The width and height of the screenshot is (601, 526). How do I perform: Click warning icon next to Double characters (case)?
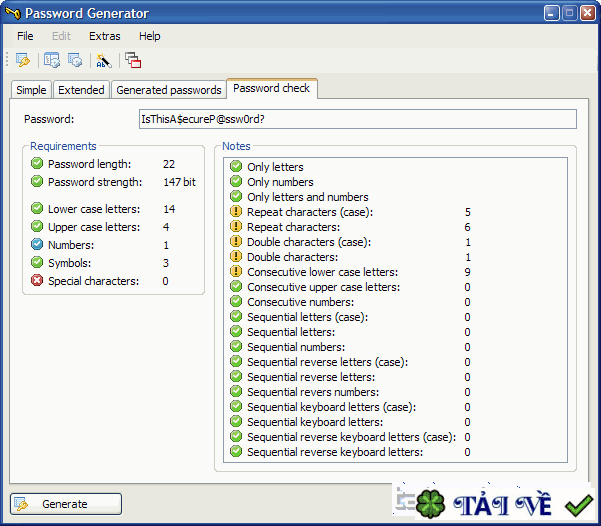click(236, 242)
